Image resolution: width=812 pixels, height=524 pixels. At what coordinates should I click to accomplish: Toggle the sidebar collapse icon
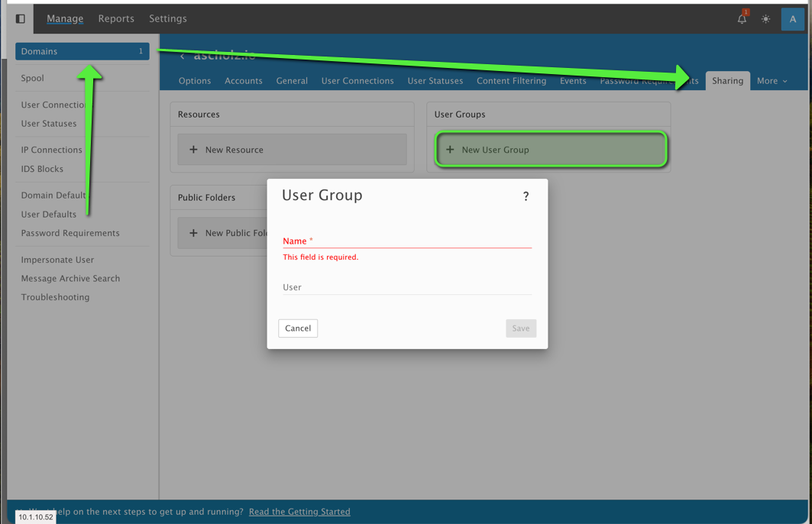click(21, 18)
